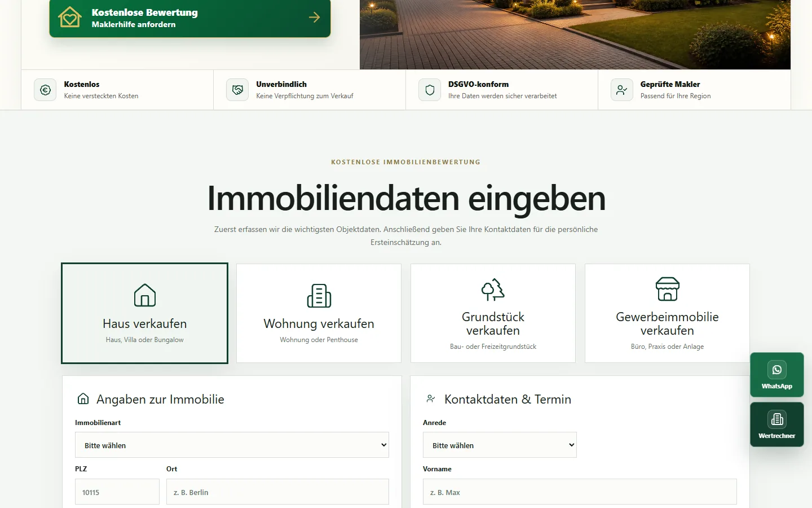Click the shield icon beside DSGVO-konform

click(x=430, y=90)
